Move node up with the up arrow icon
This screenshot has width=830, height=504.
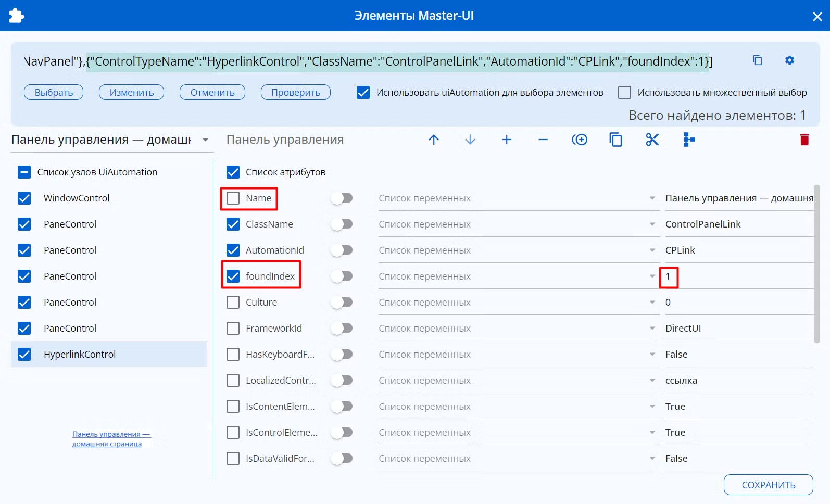pos(434,140)
